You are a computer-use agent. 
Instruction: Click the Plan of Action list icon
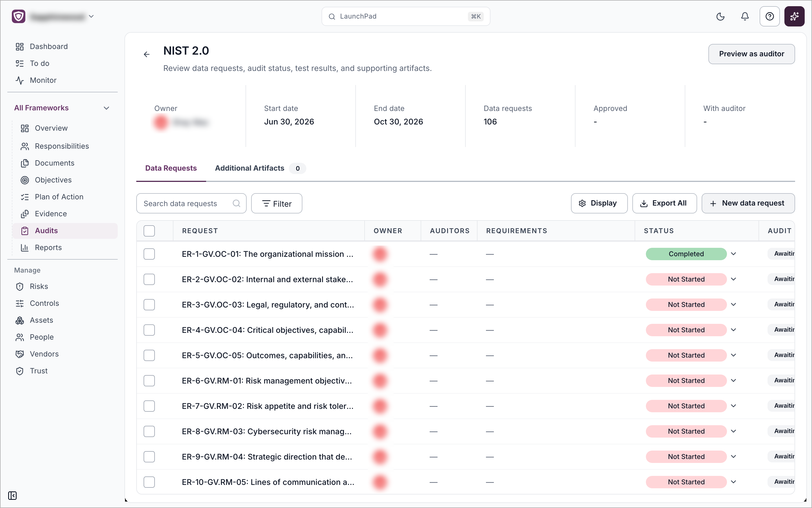pyautogui.click(x=25, y=197)
